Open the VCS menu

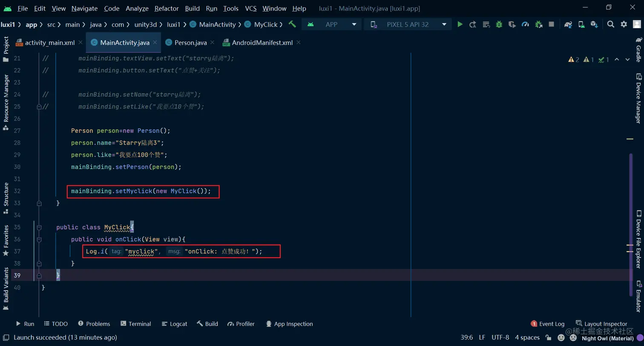click(x=250, y=8)
